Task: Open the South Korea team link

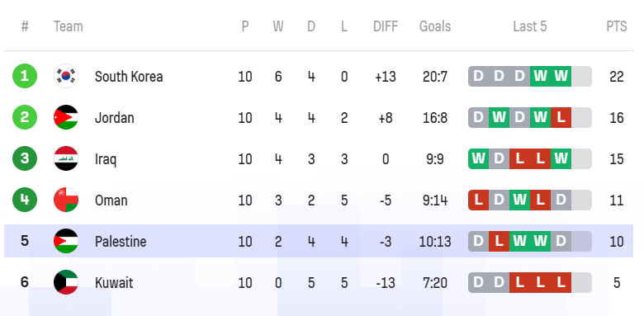Action: point(129,77)
